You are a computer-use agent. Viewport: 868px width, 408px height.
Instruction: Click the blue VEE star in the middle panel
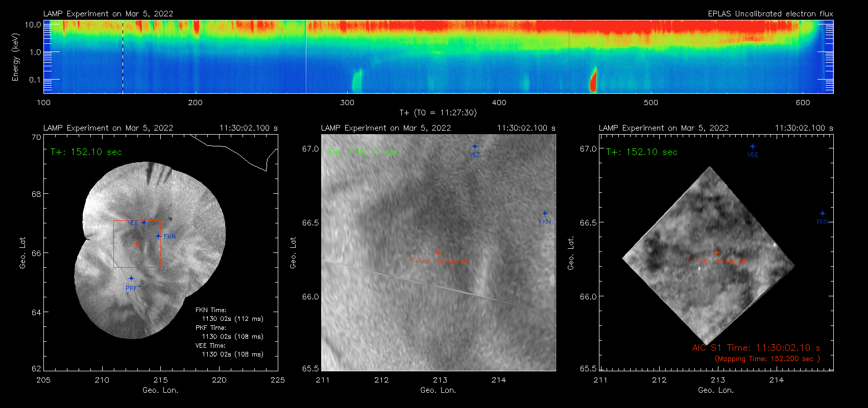pyautogui.click(x=475, y=147)
